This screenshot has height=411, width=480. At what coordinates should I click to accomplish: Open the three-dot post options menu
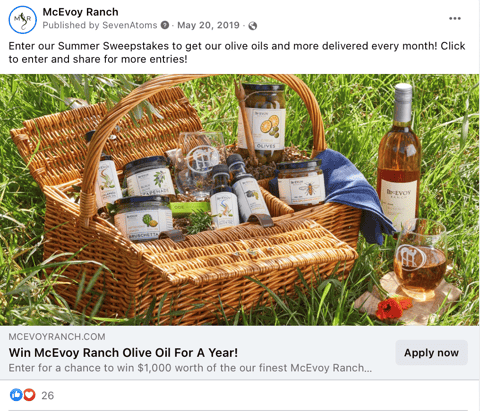[x=455, y=18]
